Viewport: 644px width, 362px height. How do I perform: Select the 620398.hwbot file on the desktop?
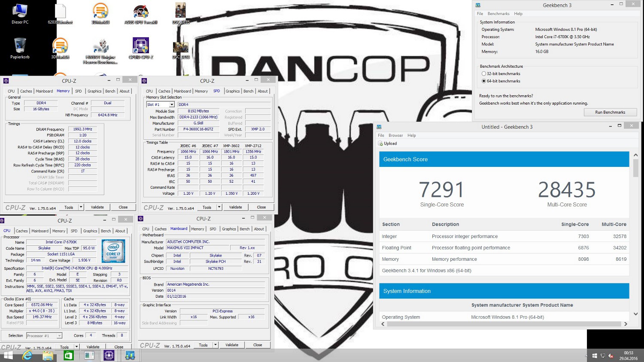[60, 14]
